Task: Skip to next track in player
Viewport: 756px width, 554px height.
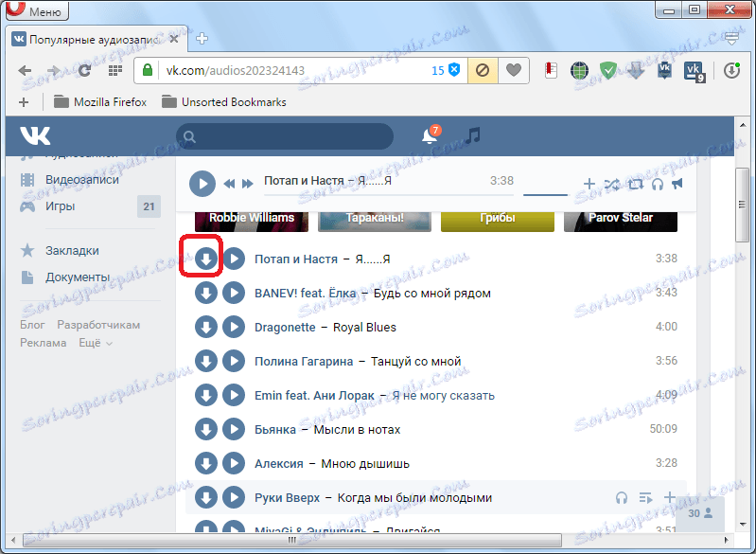Action: click(248, 184)
